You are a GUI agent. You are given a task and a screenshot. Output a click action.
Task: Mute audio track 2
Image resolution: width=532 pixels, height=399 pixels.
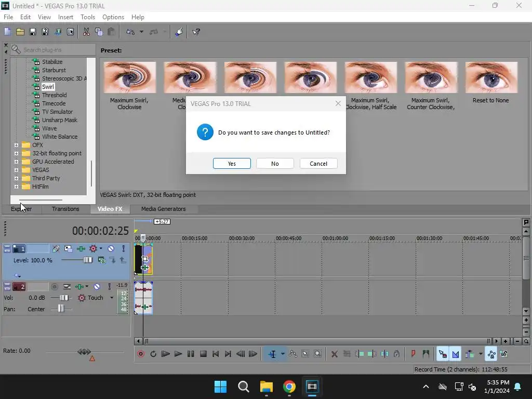(x=97, y=287)
